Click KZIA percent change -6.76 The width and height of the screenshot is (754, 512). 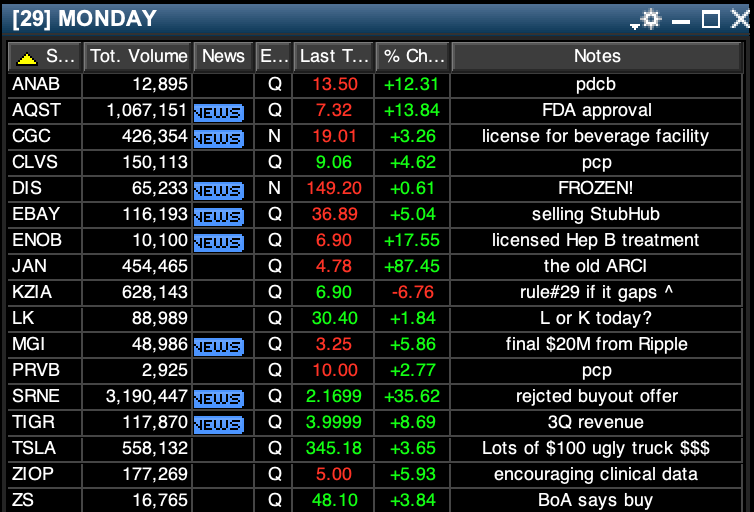(x=413, y=292)
